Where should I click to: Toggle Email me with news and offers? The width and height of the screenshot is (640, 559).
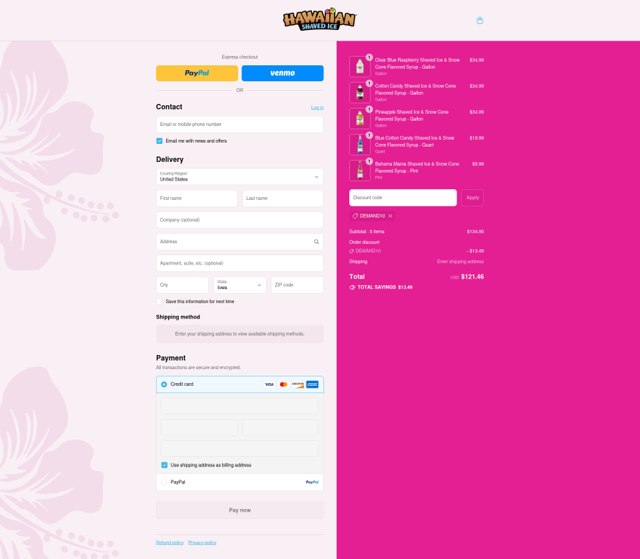[x=159, y=141]
